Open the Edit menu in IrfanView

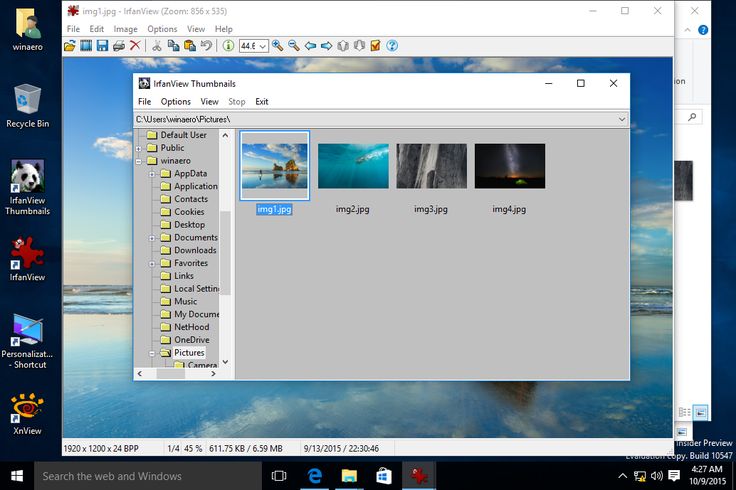[97, 29]
